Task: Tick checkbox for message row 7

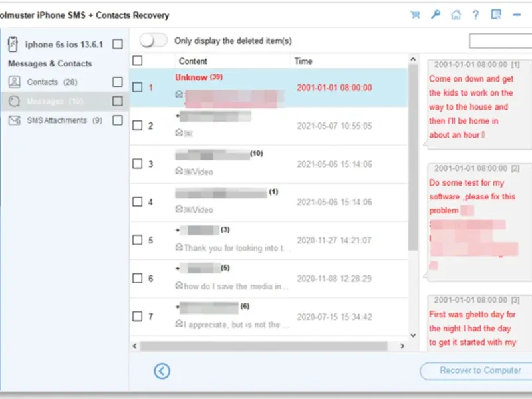Action: 138,317
